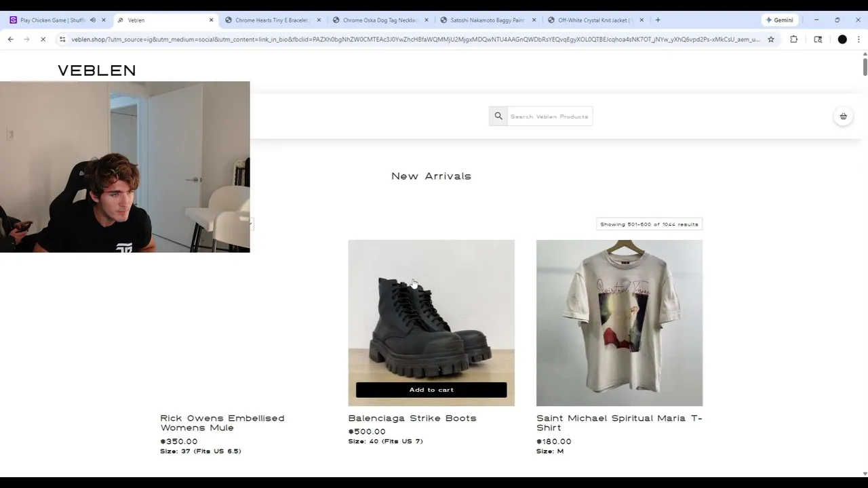Open Chrome three-dot menu
This screenshot has height=488, width=868.
(x=859, y=39)
